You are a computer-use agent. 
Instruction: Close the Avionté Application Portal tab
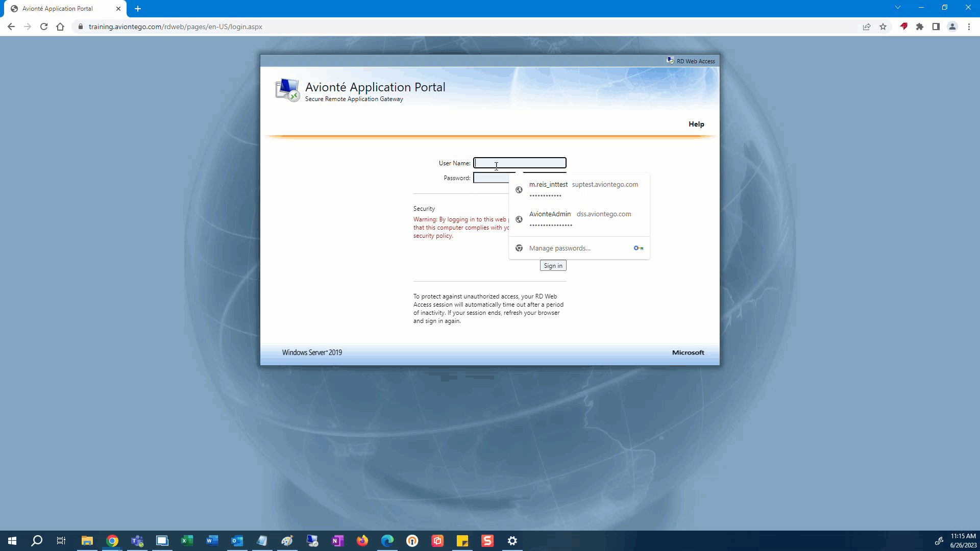(118, 9)
